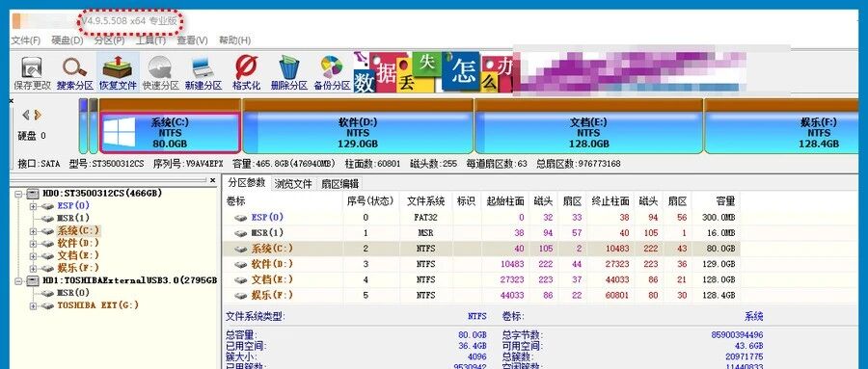This screenshot has height=369, width=868.
Task: Switch to the 浏览文件 tab
Action: tap(293, 184)
